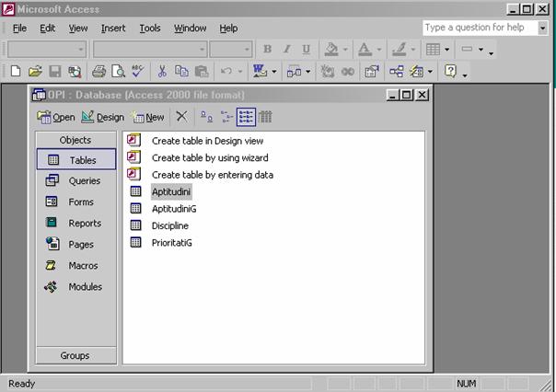Click the Copy icon
The height and width of the screenshot is (392, 556).
[x=181, y=71]
